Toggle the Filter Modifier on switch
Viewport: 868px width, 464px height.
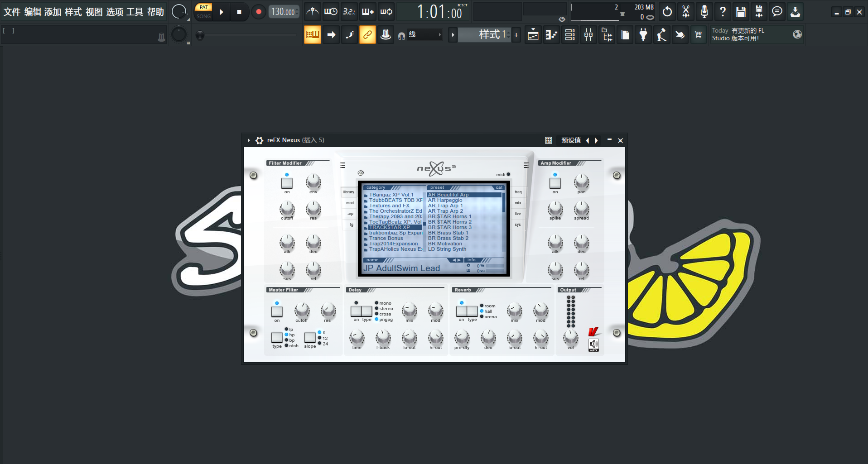tap(287, 183)
